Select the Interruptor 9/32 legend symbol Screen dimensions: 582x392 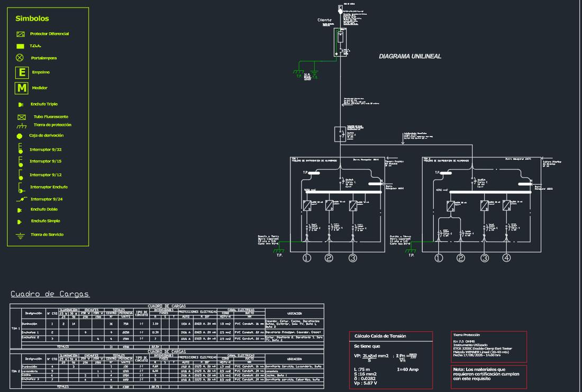coord(21,149)
